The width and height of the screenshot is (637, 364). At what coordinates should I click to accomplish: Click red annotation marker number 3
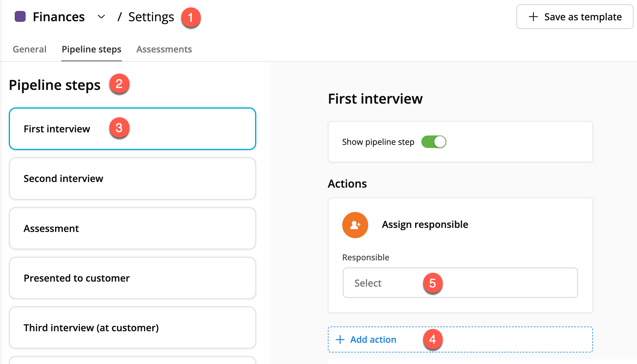(x=119, y=128)
